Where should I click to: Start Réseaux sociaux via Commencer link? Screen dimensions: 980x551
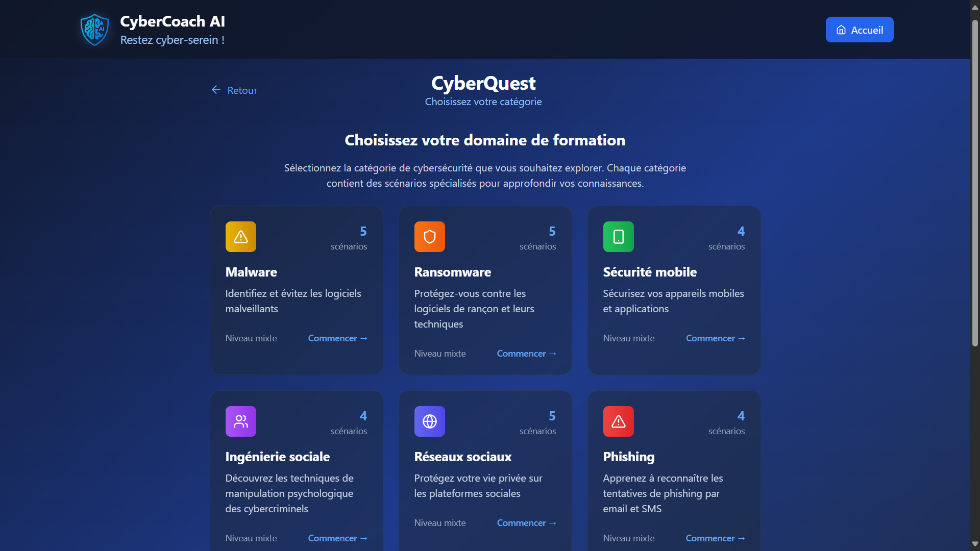tap(526, 523)
